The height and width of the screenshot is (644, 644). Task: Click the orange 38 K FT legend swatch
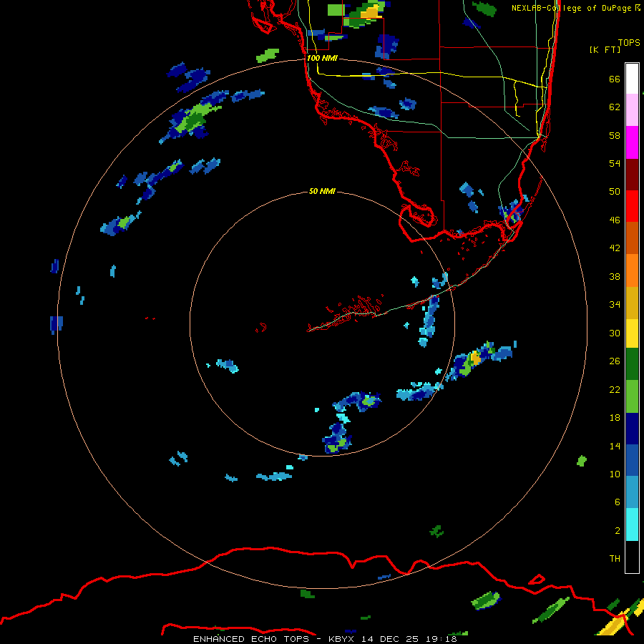[x=632, y=270]
